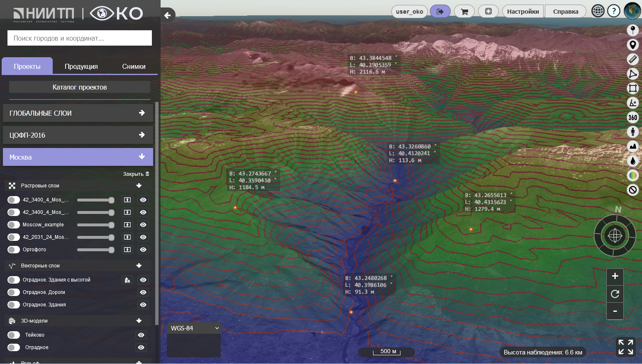Click the fullscreen expand arrows icon
The width and height of the screenshot is (642, 364).
tap(625, 347)
